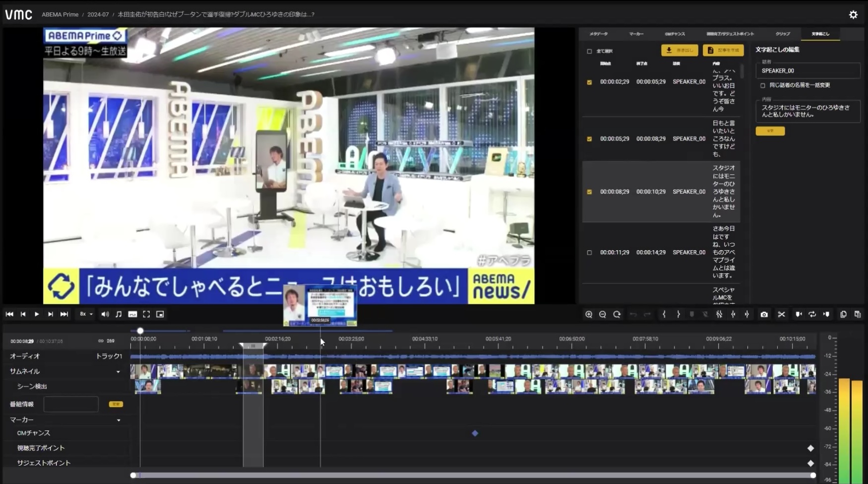Screen dimensions: 868x484
Task: Edit the speaker name SPEAKER_00 field
Action: point(807,70)
